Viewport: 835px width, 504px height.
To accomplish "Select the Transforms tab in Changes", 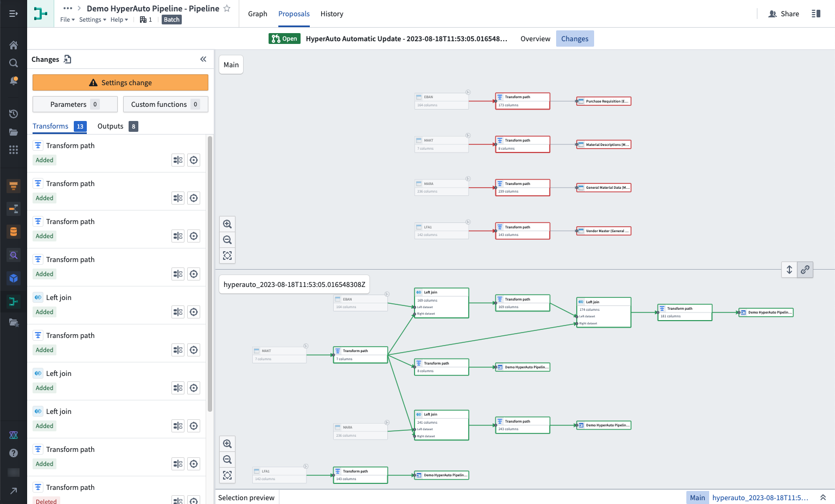I will click(x=59, y=126).
